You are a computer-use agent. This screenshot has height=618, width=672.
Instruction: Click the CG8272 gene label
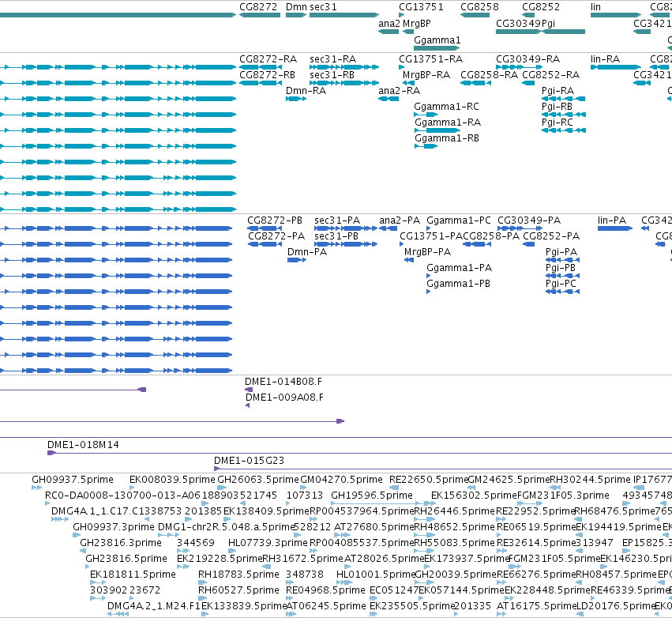coord(258,7)
